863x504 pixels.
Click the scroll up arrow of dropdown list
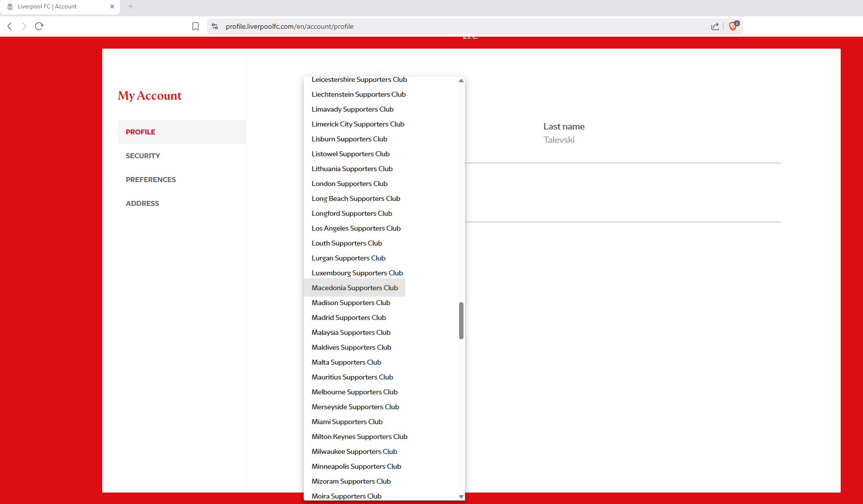click(461, 80)
